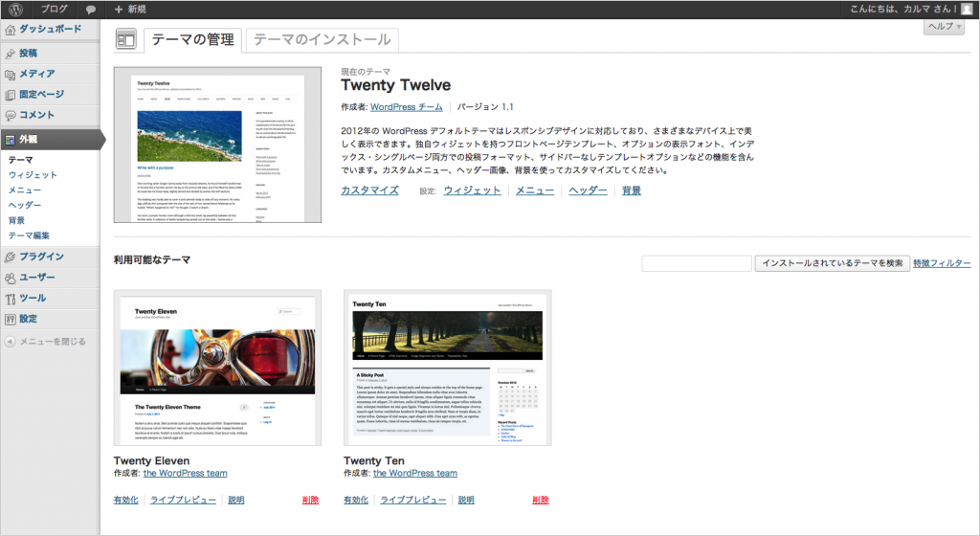Open the ダッシュボード menu
980x536 pixels.
pyautogui.click(x=50, y=29)
